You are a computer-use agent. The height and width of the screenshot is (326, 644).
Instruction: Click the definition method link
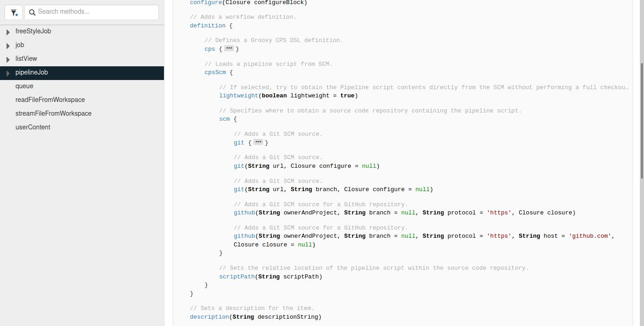click(x=207, y=26)
